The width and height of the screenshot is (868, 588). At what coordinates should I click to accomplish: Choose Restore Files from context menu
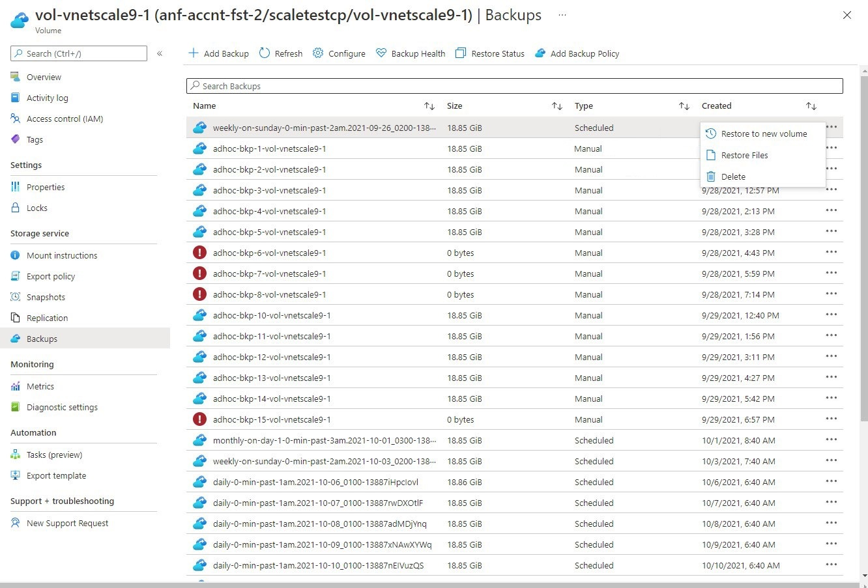744,155
